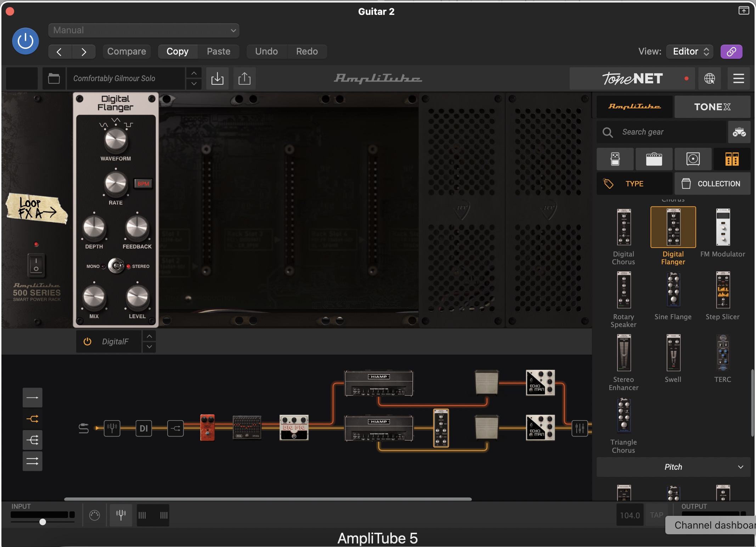Switch to the TONEX tab

(x=712, y=107)
